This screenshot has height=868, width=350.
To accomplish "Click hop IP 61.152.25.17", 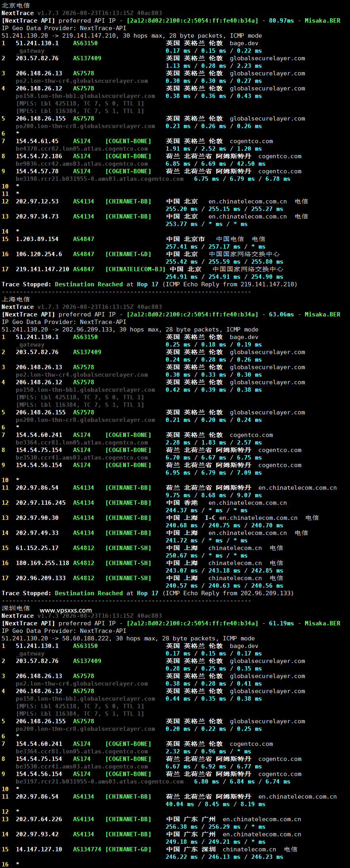I will [37, 548].
